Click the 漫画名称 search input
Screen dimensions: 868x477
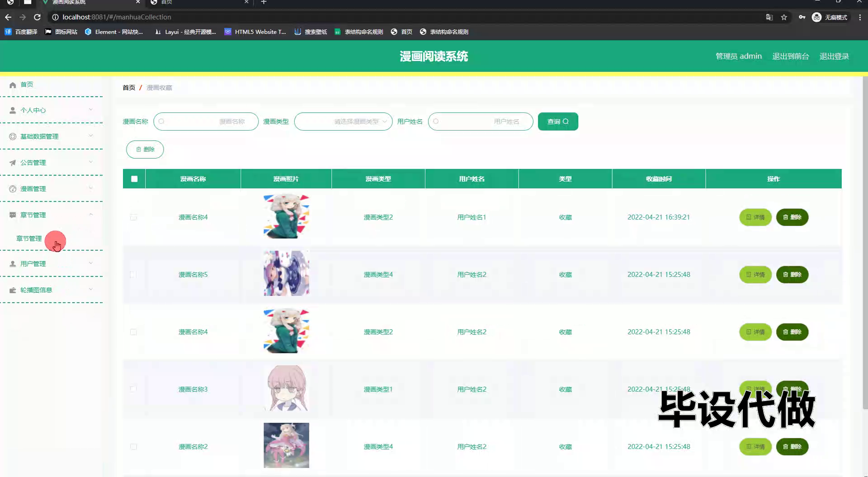tap(206, 122)
